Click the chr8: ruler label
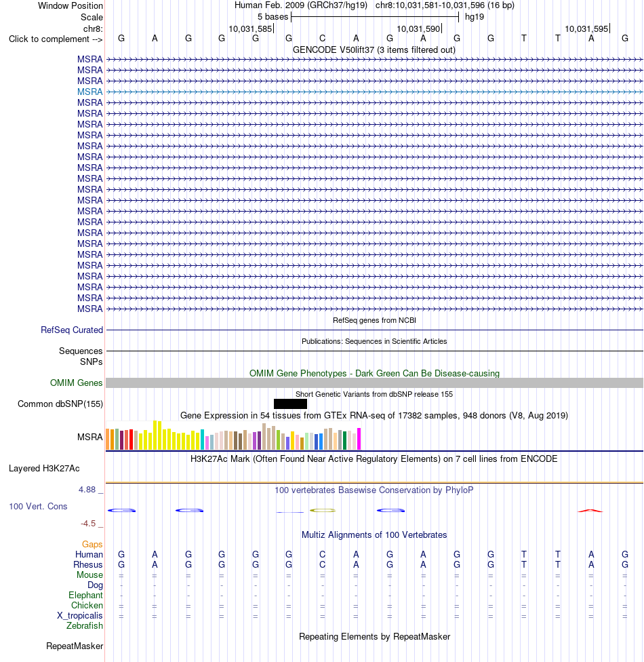644x662 pixels. click(x=93, y=29)
